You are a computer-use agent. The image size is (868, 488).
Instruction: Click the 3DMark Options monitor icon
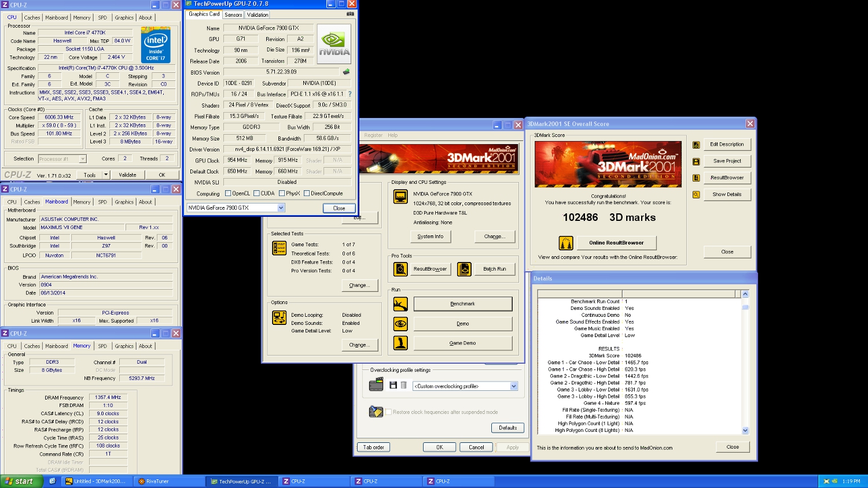click(279, 317)
